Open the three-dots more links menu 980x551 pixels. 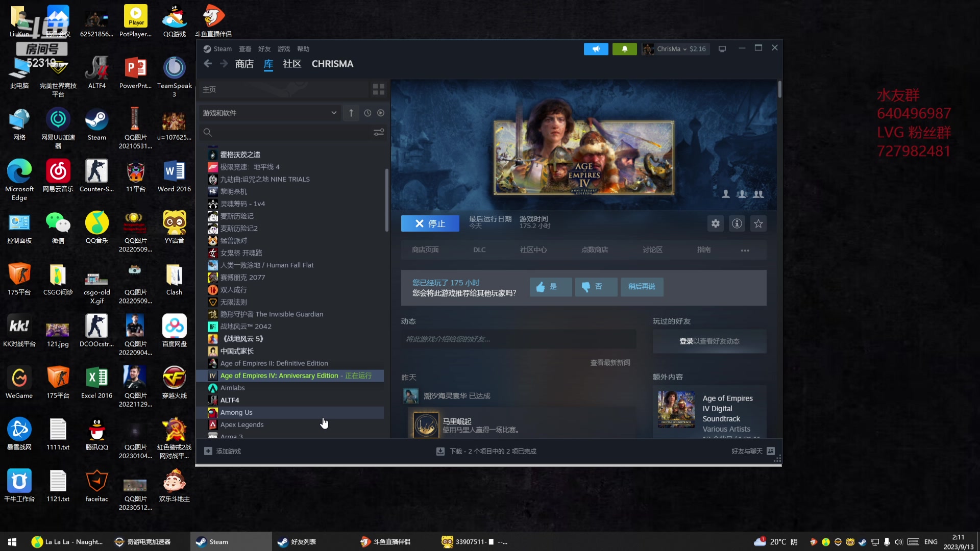[x=745, y=250]
